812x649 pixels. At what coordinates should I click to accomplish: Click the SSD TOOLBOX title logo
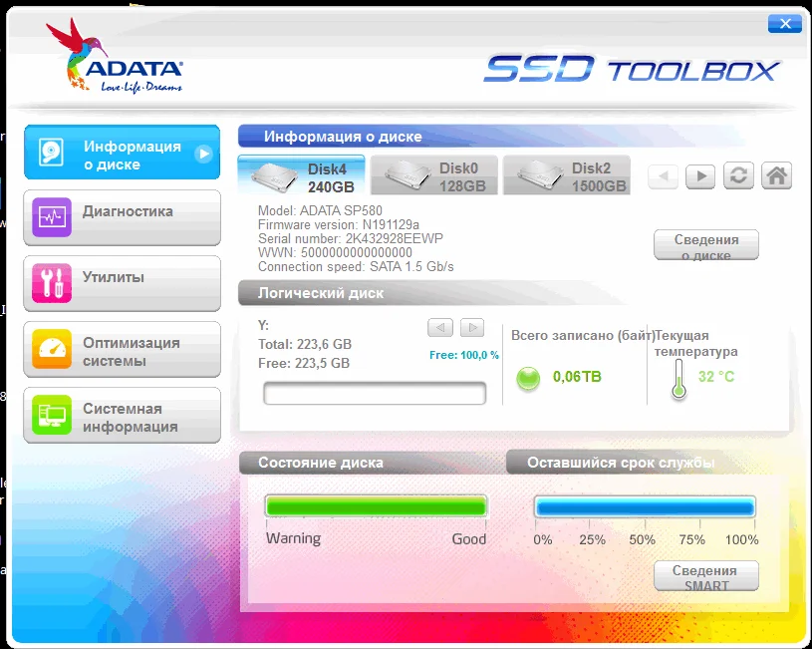pos(632,69)
